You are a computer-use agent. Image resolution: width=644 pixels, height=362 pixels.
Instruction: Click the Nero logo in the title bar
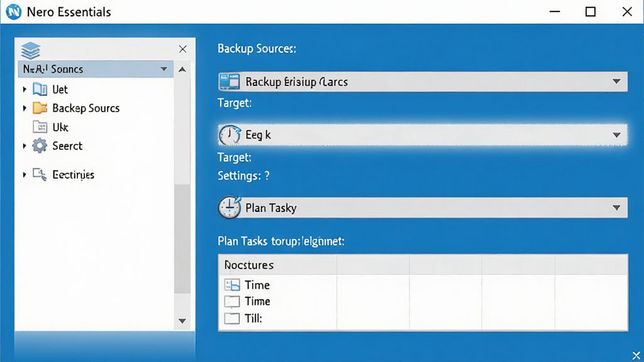click(14, 12)
